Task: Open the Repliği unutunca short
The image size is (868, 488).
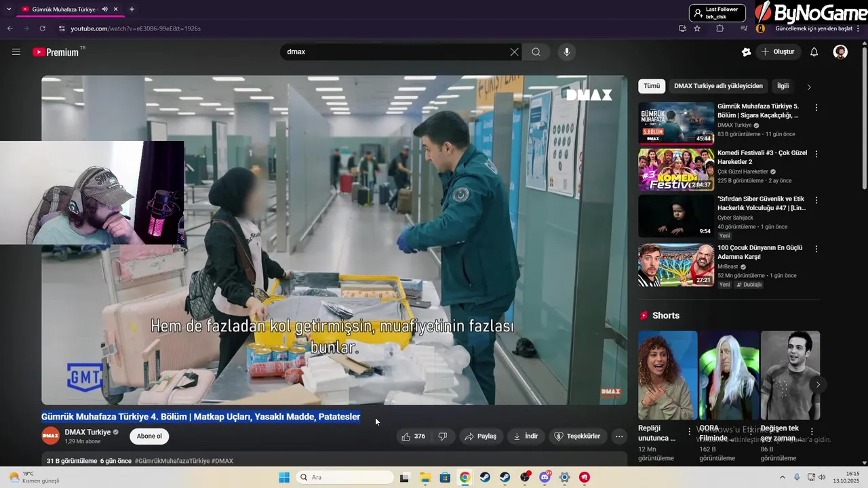Action: click(667, 375)
